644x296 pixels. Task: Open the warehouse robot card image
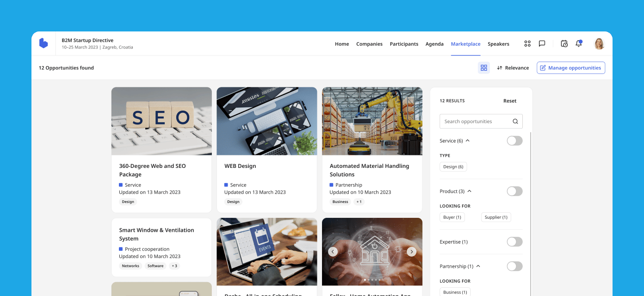(372, 121)
